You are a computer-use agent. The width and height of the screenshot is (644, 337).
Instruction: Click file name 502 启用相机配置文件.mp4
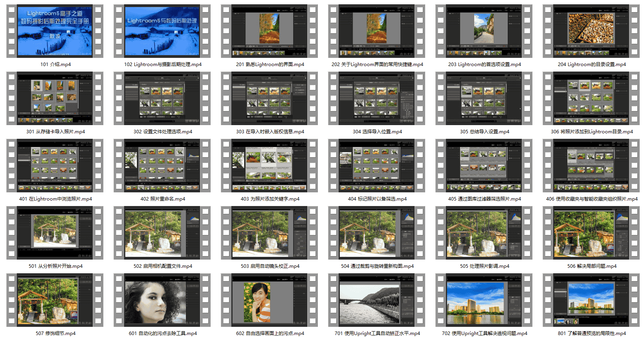click(x=162, y=266)
